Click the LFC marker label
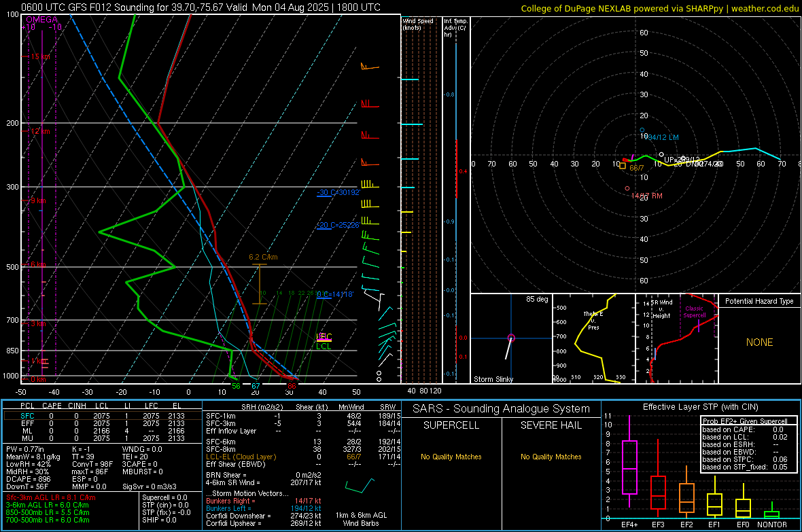The image size is (802, 532). (324, 336)
